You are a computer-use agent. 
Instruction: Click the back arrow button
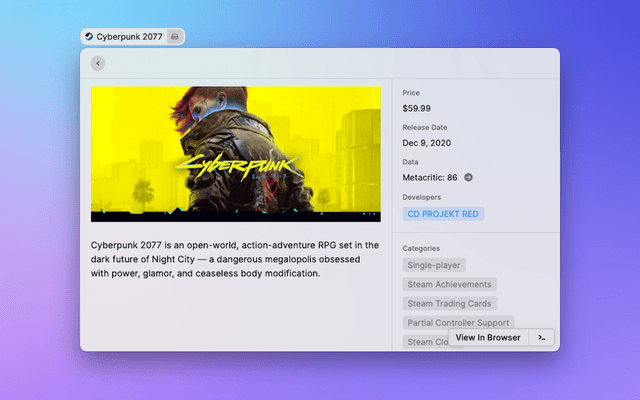[x=97, y=63]
